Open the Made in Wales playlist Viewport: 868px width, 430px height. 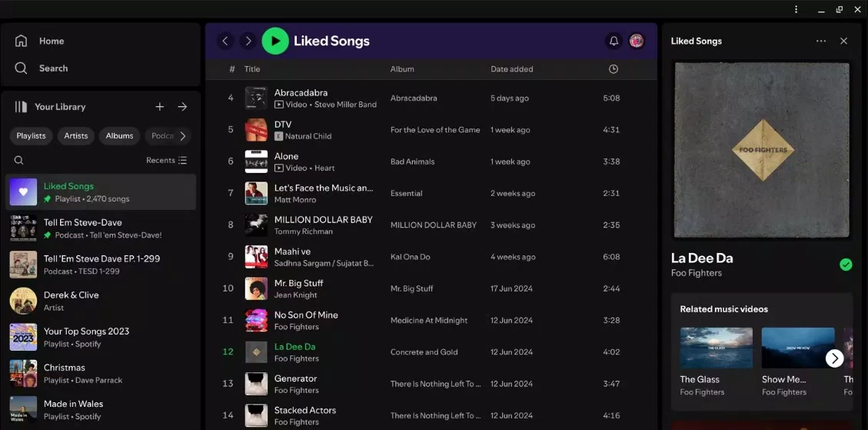click(x=101, y=410)
